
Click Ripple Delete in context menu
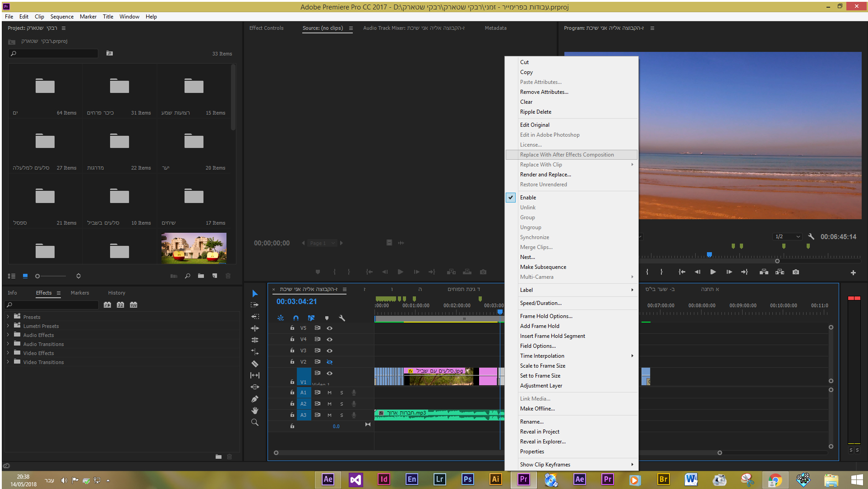point(536,112)
